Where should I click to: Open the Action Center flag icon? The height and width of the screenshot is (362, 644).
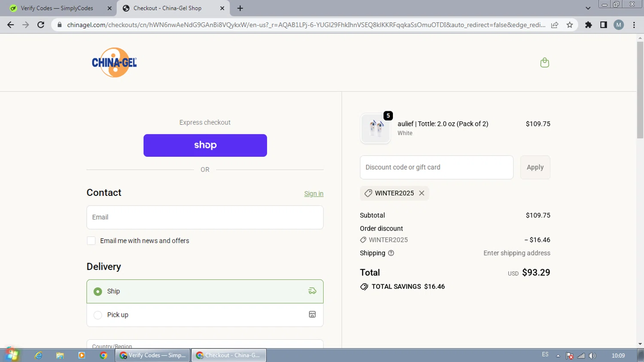tap(570, 356)
